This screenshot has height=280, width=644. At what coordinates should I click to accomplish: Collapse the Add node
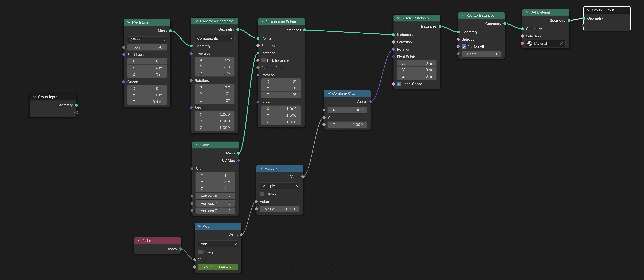pos(200,227)
